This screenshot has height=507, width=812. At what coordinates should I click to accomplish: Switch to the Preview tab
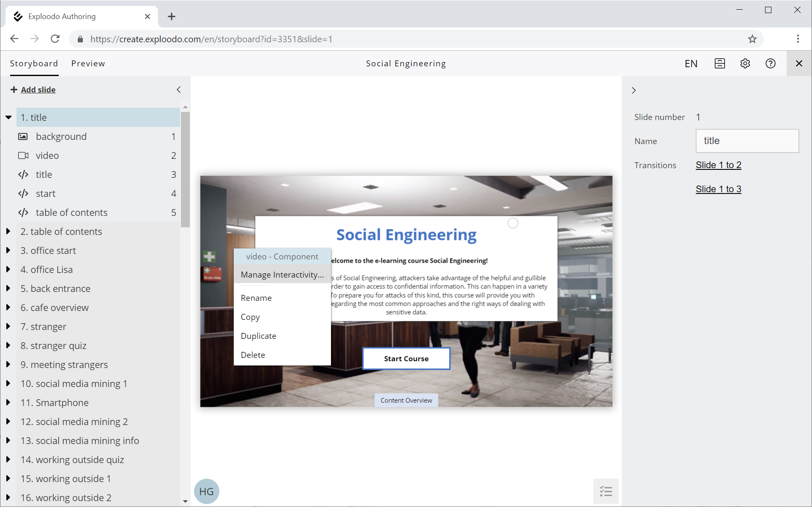tap(88, 63)
